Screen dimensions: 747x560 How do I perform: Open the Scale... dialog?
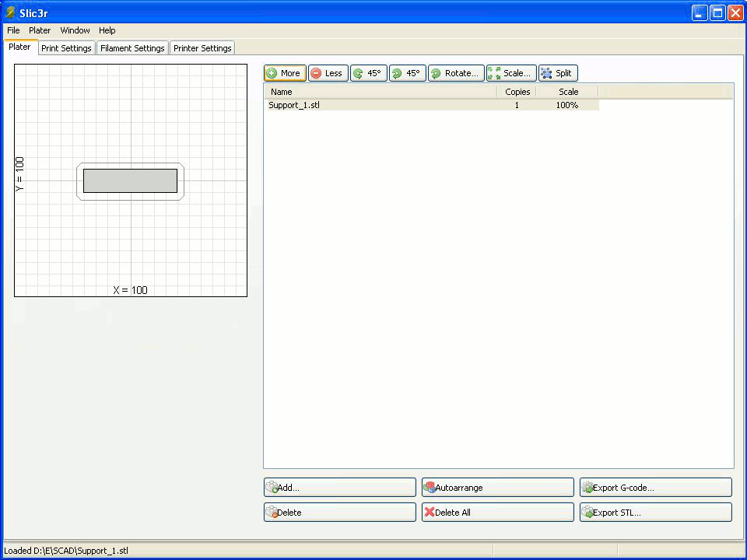coord(510,73)
